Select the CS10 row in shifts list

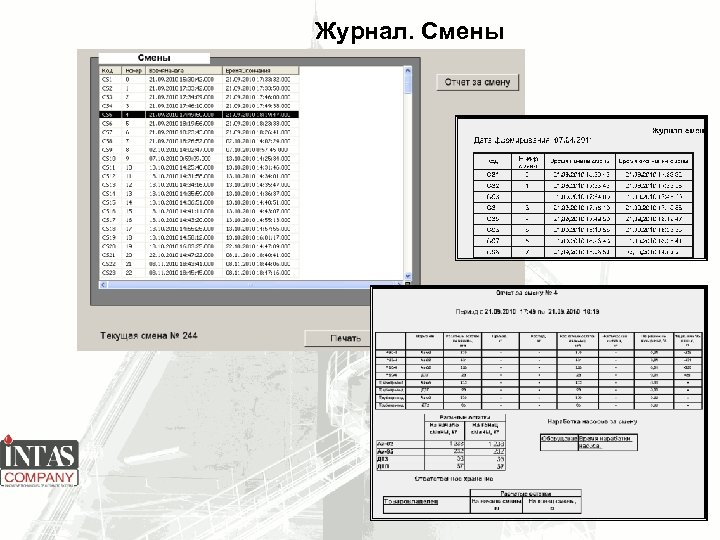[x=199, y=158]
